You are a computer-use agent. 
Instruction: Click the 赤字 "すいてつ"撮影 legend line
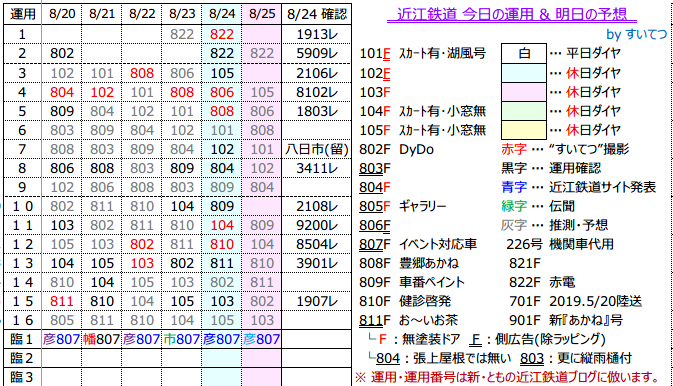565,149
